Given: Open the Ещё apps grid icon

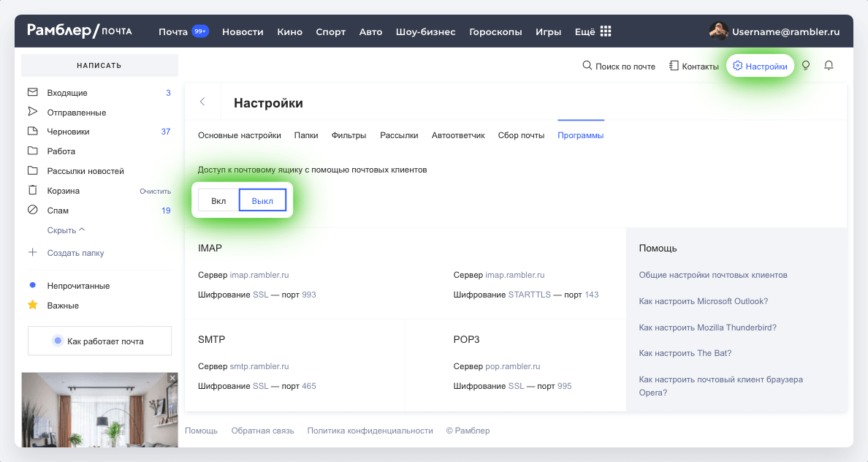Looking at the screenshot, I should coord(606,31).
